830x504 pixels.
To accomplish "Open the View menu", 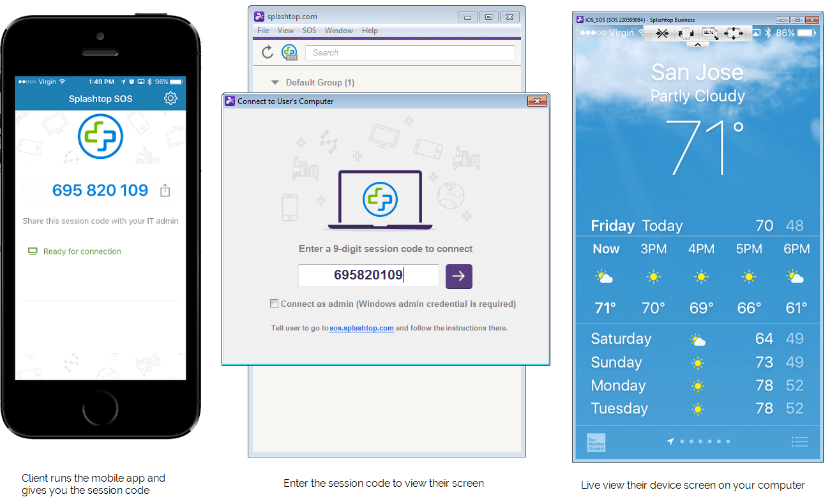I will [x=286, y=31].
